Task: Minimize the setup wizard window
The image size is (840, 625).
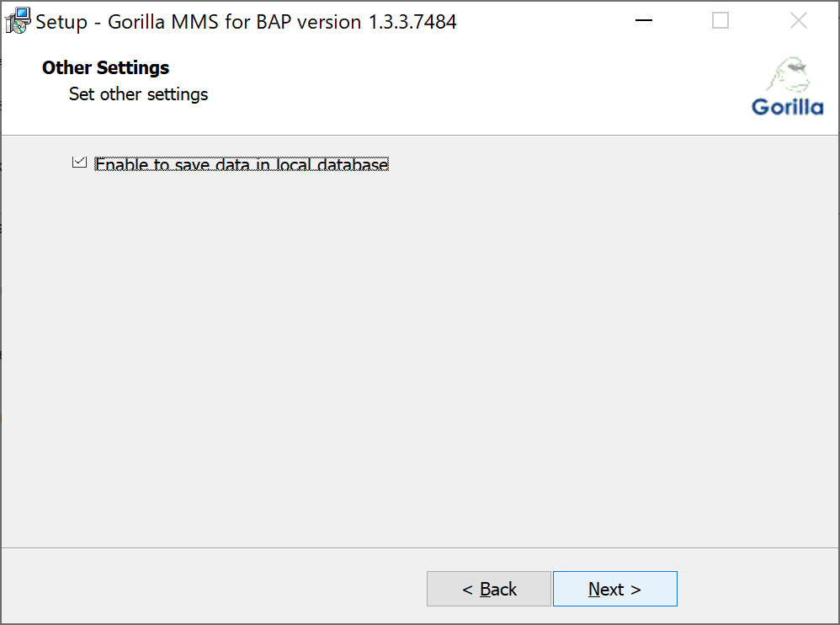Action: tap(643, 20)
